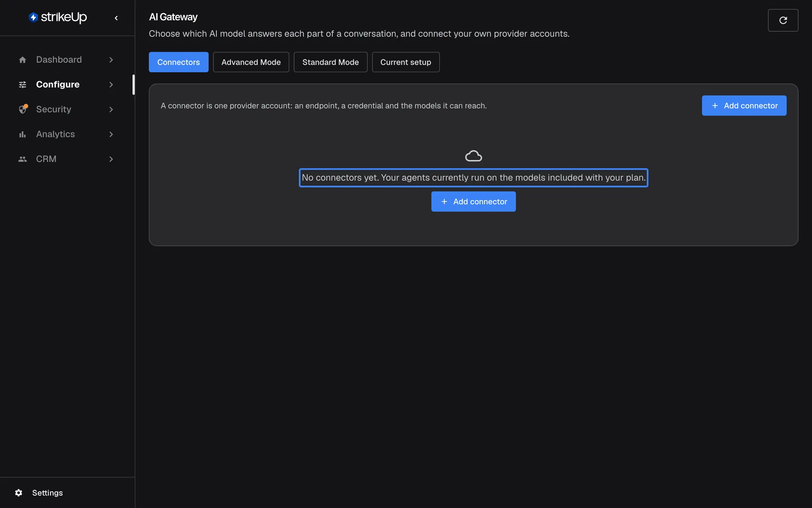
Task: Click the 'No connectors yet' message
Action: (x=474, y=177)
